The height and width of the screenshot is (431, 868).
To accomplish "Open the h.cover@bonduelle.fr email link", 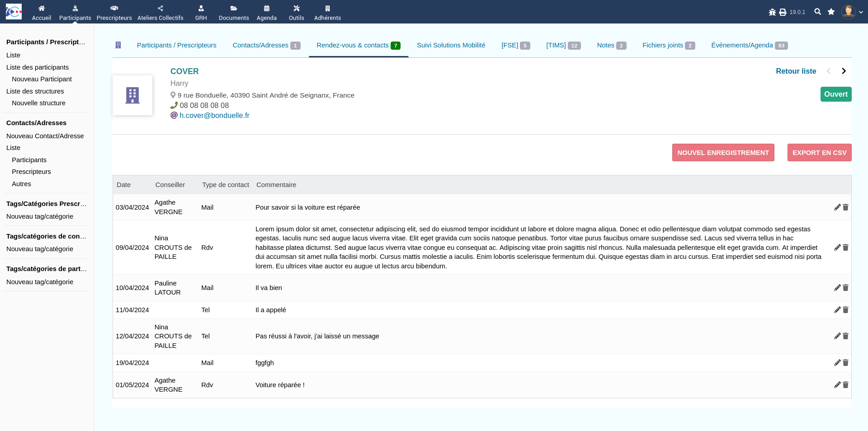I will pos(214,115).
